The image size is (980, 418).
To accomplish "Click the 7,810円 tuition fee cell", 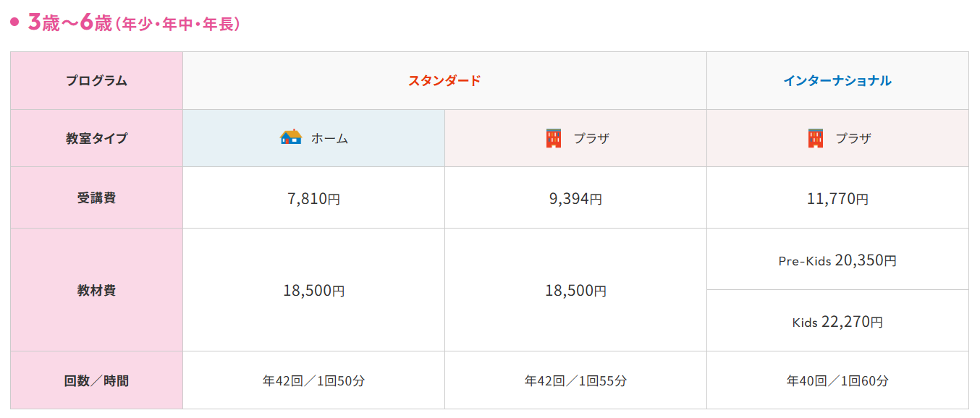I will pos(313,198).
